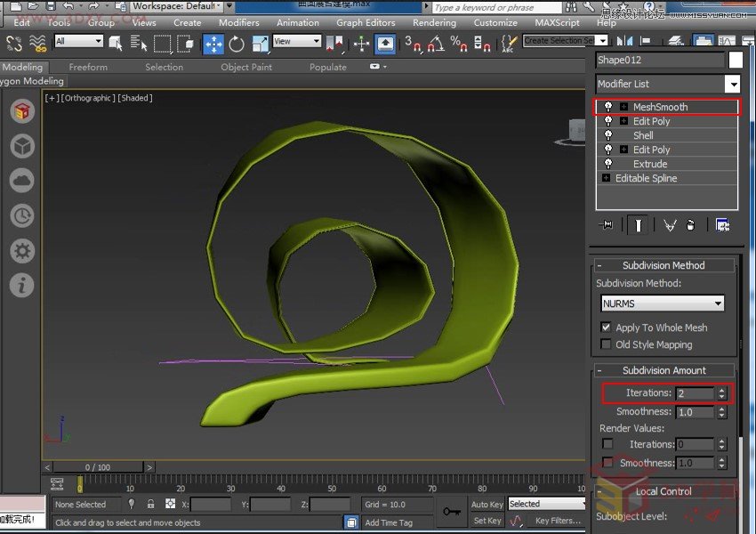
Task: Open the View reference coordinate dropdown
Action: [296, 41]
